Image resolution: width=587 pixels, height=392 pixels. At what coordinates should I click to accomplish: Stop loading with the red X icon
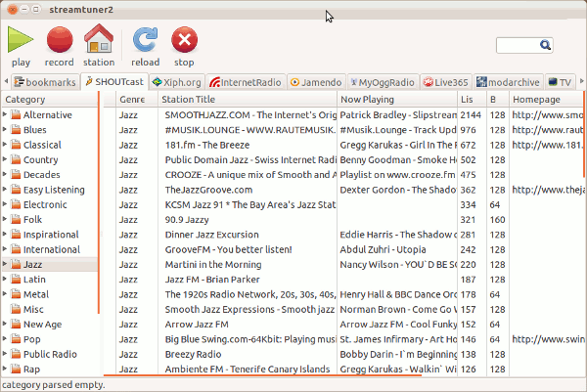click(184, 39)
